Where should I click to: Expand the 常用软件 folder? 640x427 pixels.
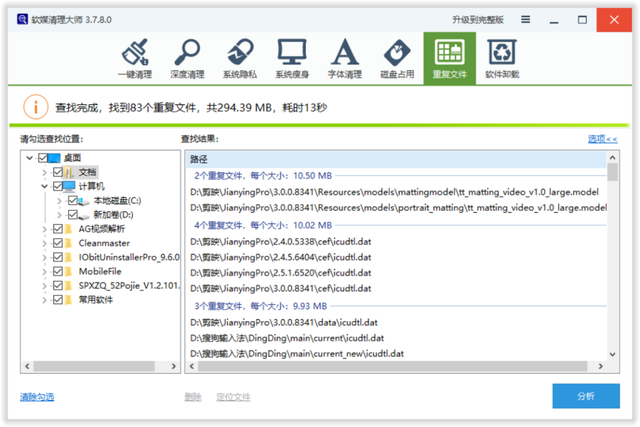pyautogui.click(x=44, y=300)
